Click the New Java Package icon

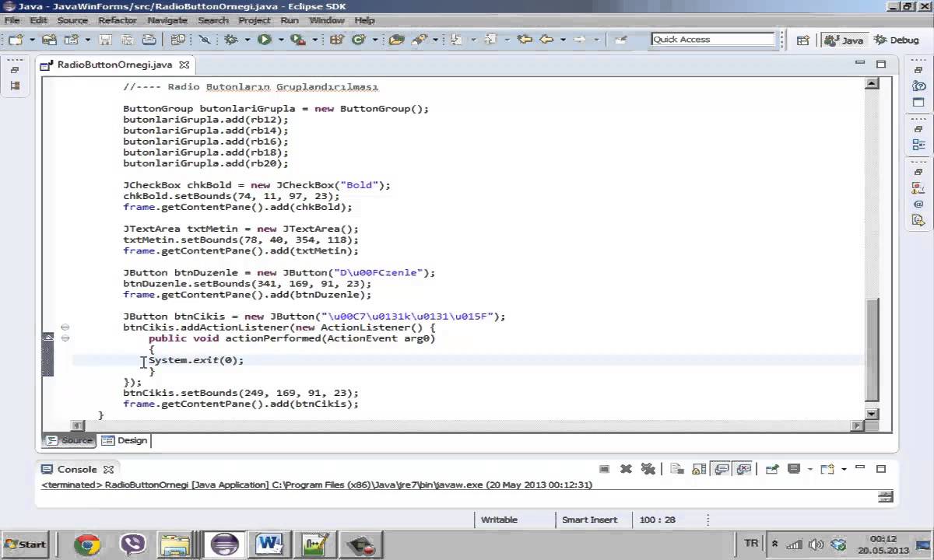pos(336,39)
